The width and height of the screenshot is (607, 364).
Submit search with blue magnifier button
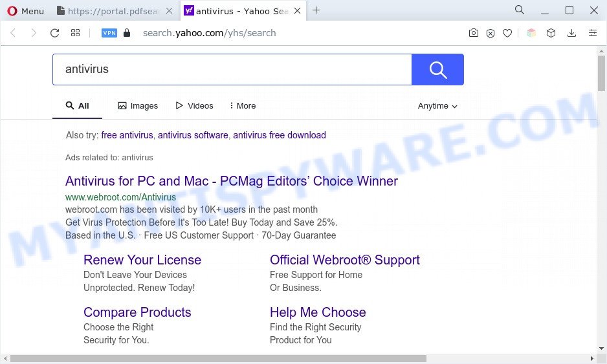438,70
